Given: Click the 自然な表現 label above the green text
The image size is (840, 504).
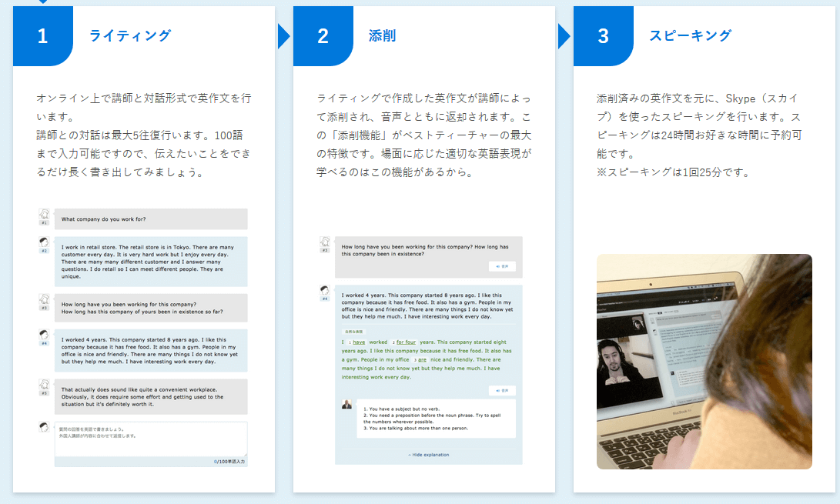Looking at the screenshot, I should (353, 332).
